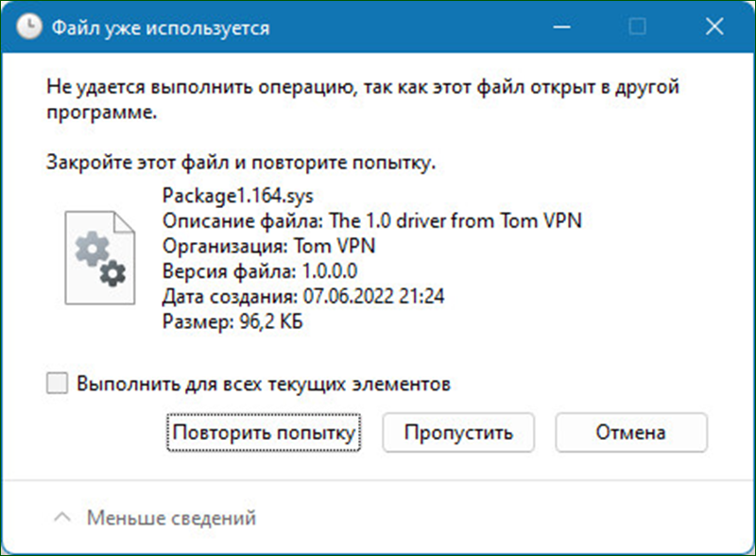This screenshot has width=756, height=556.
Task: Minimize the 'Файл уже используется' dialog
Action: click(x=561, y=26)
